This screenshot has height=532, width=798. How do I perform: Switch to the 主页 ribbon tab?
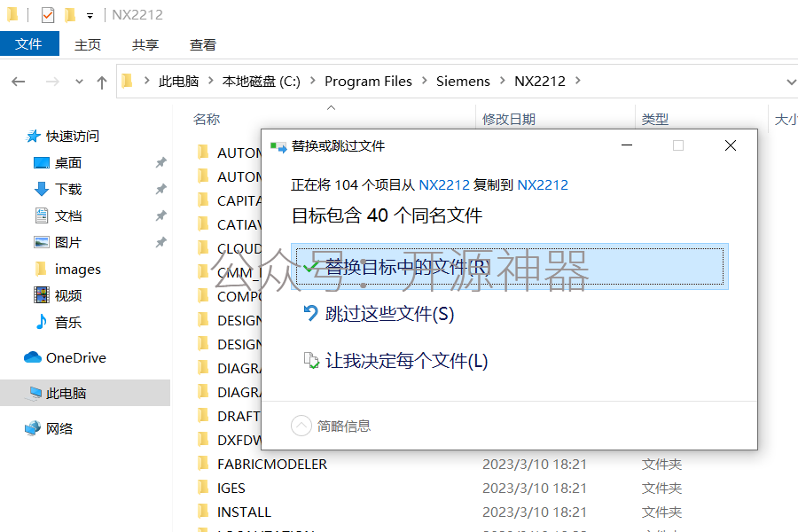coord(88,45)
